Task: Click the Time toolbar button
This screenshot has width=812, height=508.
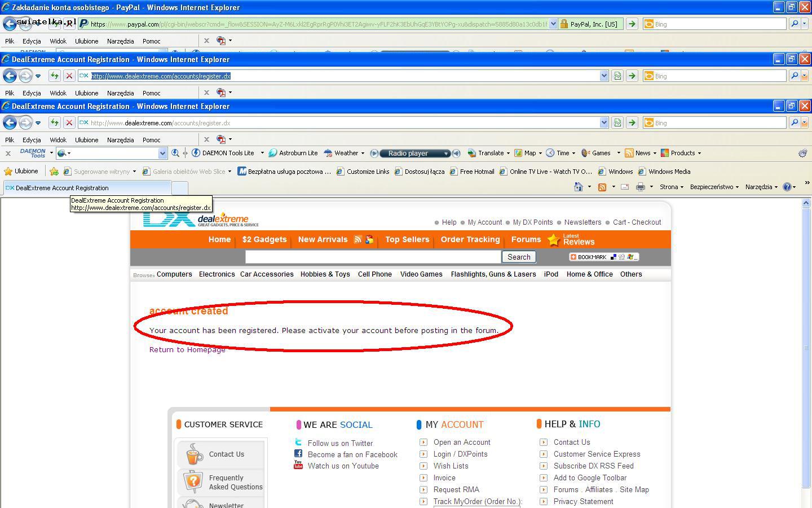Action: coord(558,153)
